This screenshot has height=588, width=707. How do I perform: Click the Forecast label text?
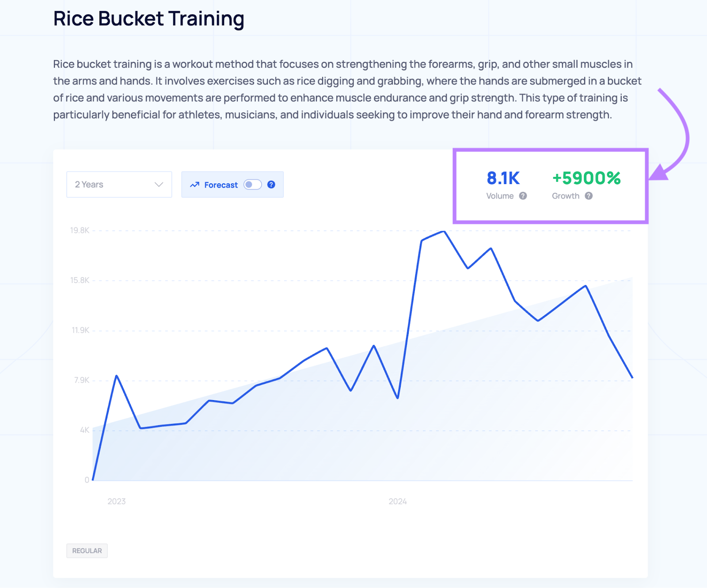pos(221,185)
